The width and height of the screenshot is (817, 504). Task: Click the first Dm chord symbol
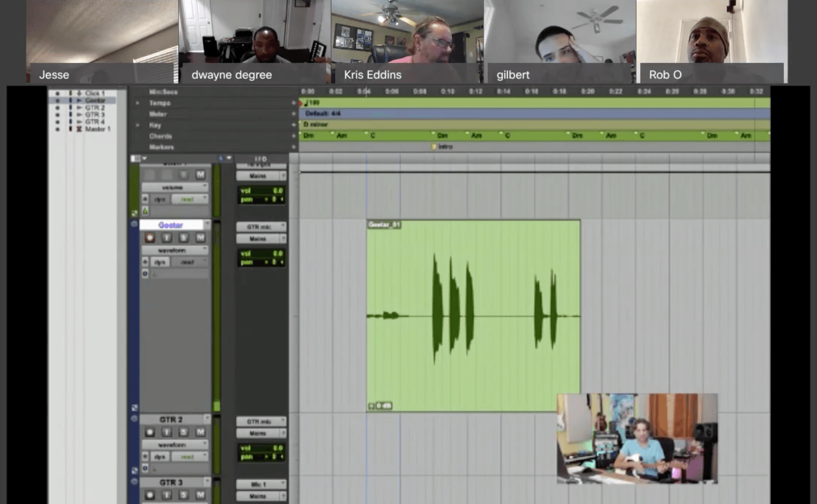pyautogui.click(x=308, y=135)
